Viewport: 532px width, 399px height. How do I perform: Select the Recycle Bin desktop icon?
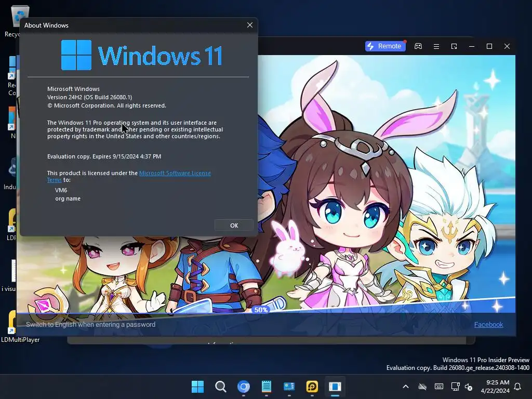15,20
